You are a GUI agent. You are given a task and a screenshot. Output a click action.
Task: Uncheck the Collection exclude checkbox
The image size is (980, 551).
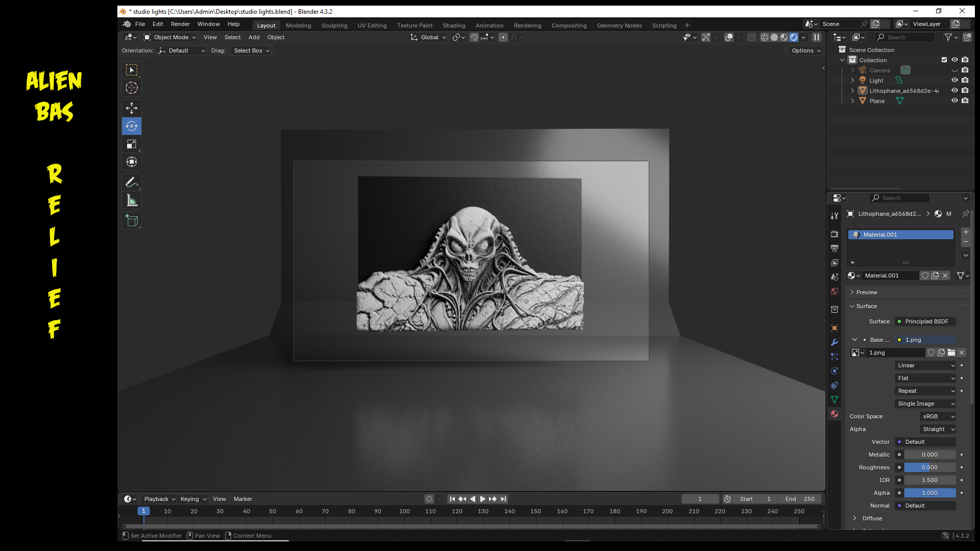pyautogui.click(x=944, y=60)
